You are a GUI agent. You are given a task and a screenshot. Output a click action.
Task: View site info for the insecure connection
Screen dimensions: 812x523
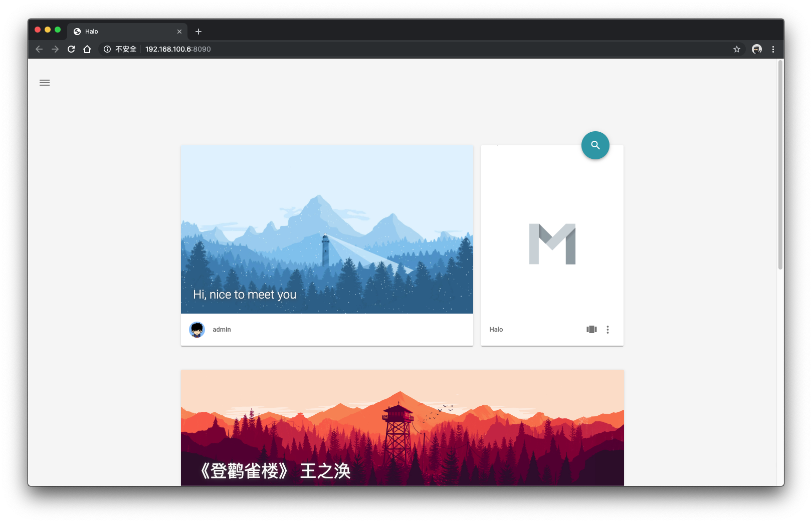(107, 49)
